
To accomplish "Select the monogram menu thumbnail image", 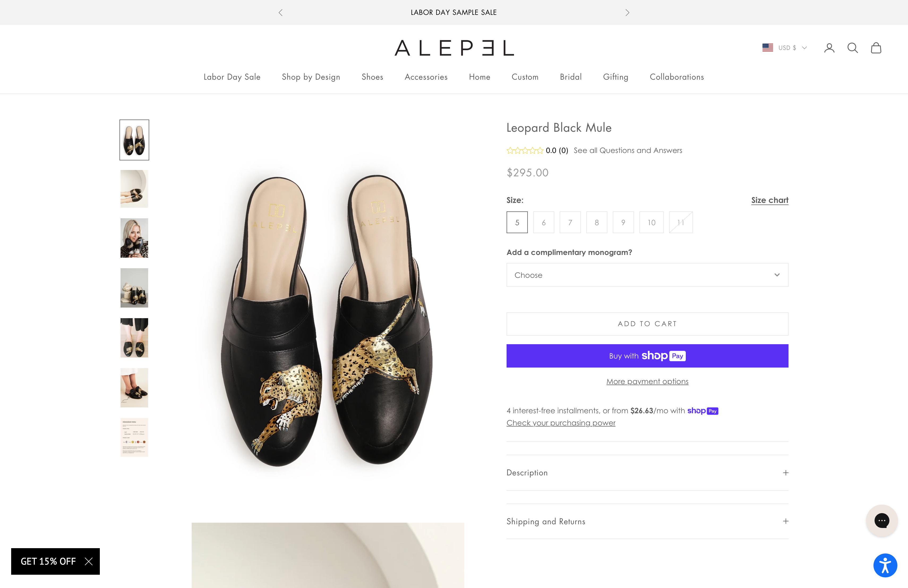I will (x=134, y=437).
